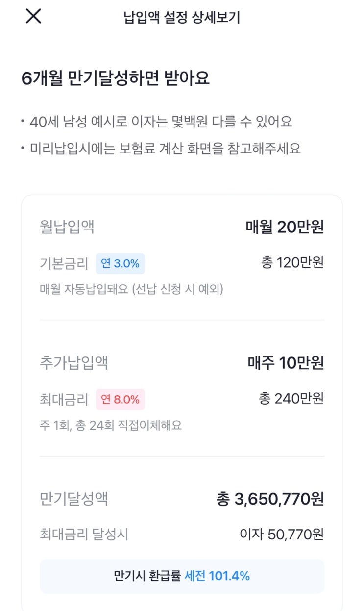
Task: Tap the 40세 남성 예시 notice line
Action: (161, 122)
